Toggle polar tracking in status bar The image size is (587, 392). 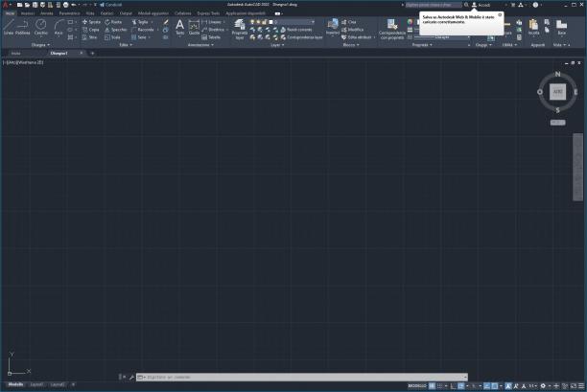point(461,385)
